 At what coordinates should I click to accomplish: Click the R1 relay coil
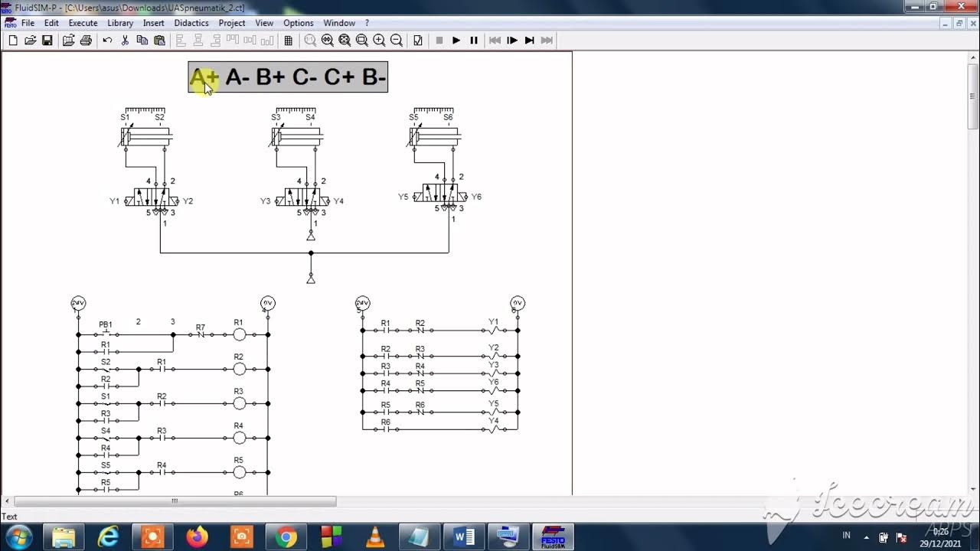click(x=239, y=334)
